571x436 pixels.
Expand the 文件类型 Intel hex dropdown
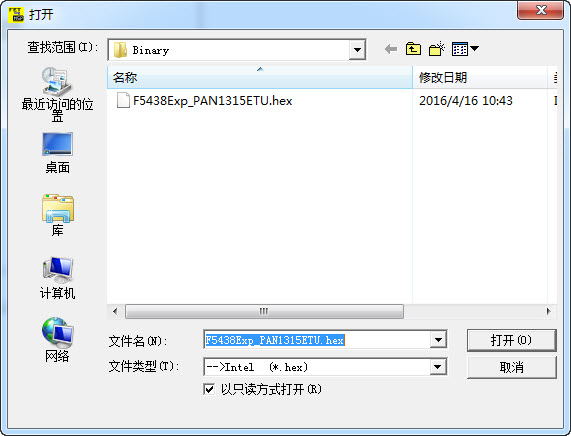[x=438, y=367]
